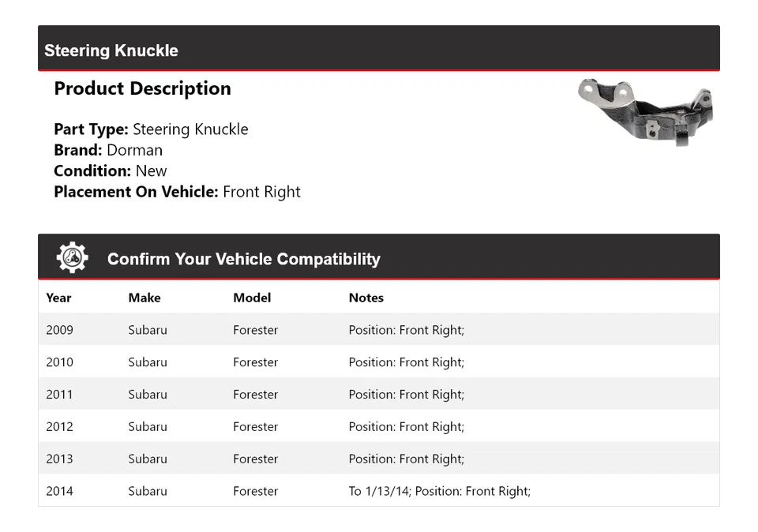Click the Make column header
Screen dimensions: 758x532
coord(144,298)
